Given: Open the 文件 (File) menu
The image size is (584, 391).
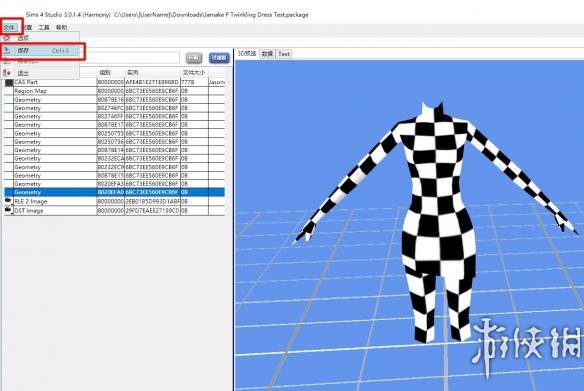Looking at the screenshot, I should click(10, 27).
